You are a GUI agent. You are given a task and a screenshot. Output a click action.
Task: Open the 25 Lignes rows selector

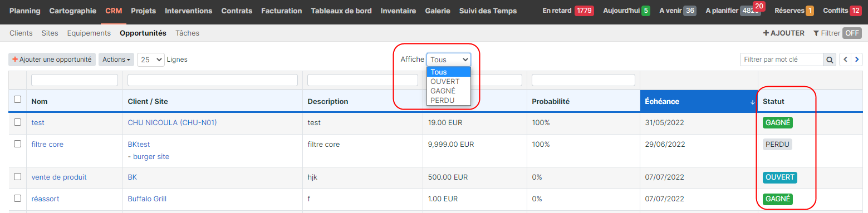pyautogui.click(x=151, y=60)
